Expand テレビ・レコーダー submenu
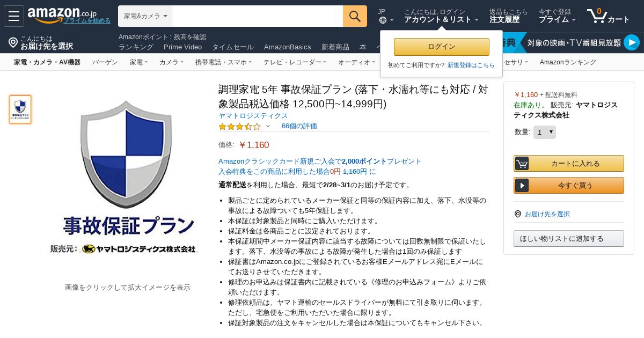 pos(295,62)
